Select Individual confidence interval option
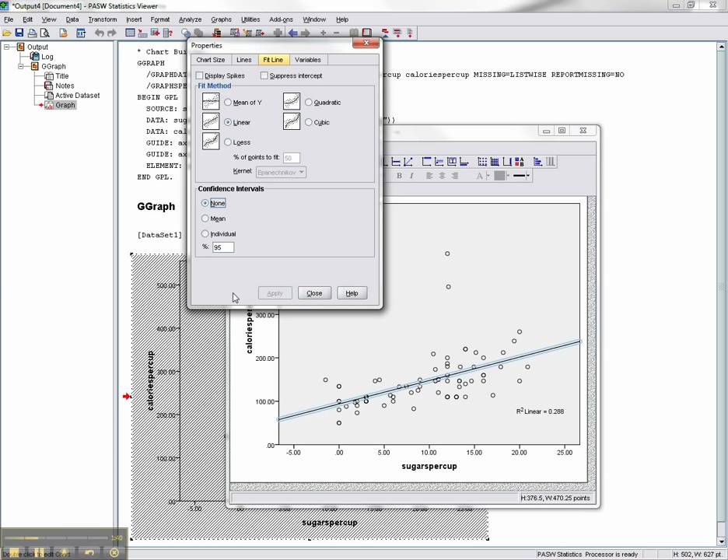This screenshot has width=728, height=560. [x=205, y=233]
